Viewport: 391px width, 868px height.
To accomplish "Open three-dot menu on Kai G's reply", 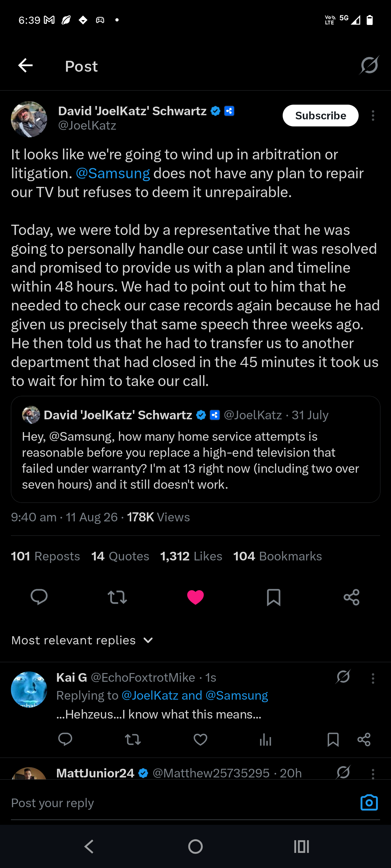I will coord(373,678).
